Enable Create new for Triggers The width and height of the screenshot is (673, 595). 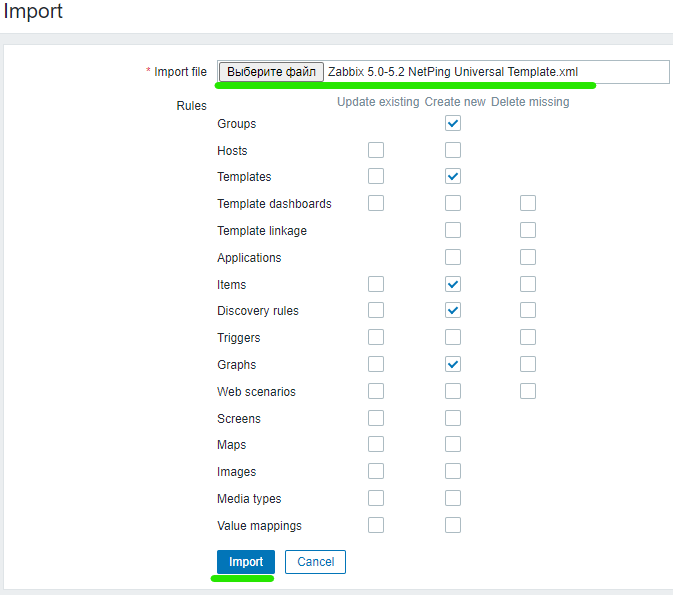[453, 337]
